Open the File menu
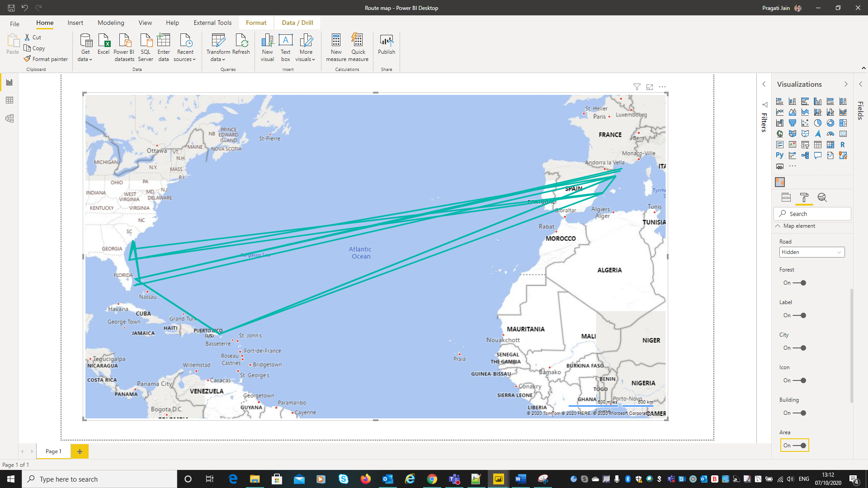Image resolution: width=868 pixels, height=488 pixels. [x=14, y=23]
